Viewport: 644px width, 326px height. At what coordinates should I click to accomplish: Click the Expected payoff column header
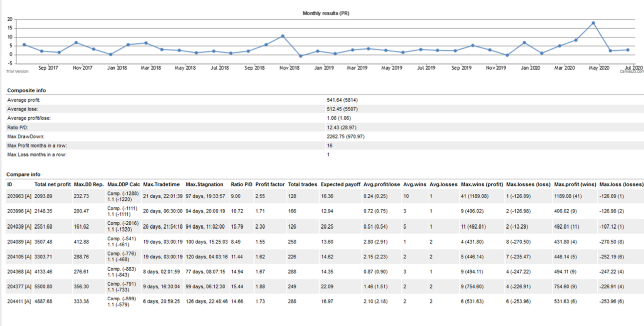point(340,184)
